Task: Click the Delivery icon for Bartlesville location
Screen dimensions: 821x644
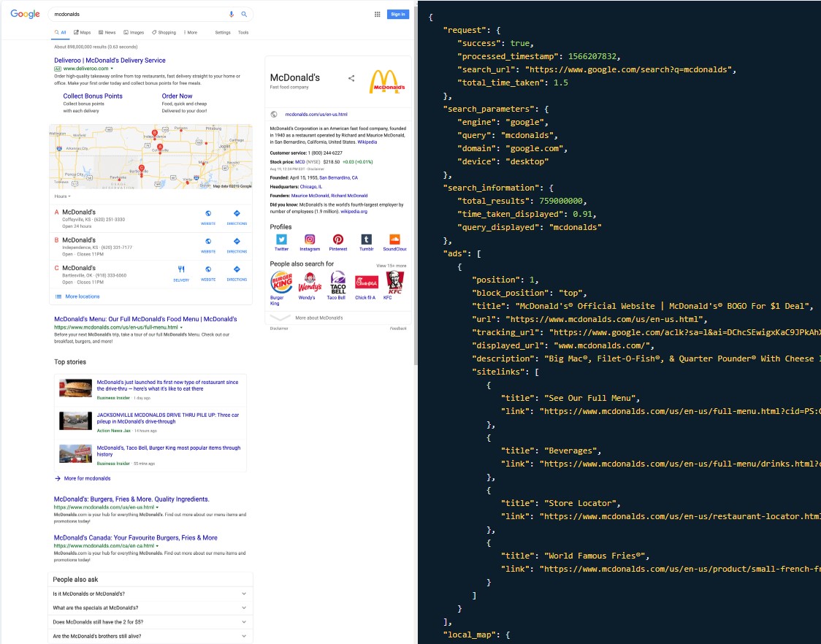Action: point(181,269)
